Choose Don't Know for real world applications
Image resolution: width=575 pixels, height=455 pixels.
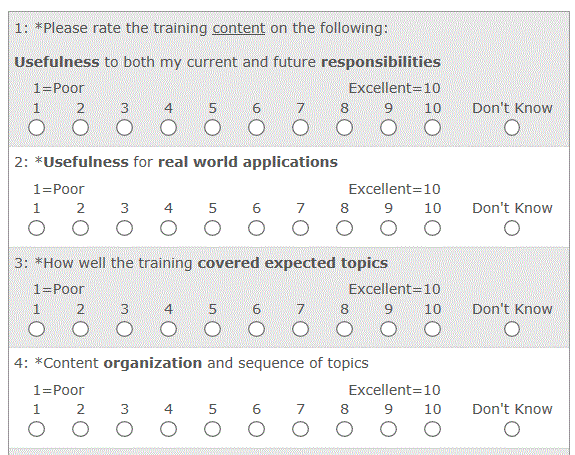coord(512,228)
